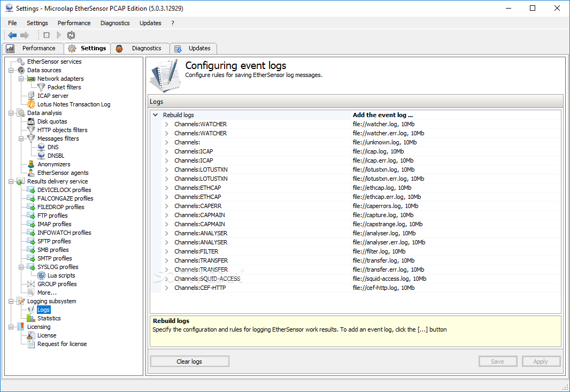Select file://unknown.log, 10Mb value
Screen dimensions: 570x392
[384, 142]
